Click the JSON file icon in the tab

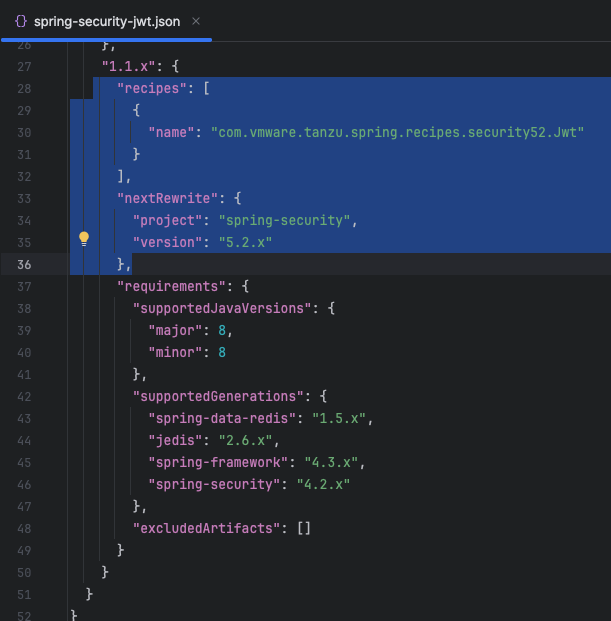(x=21, y=21)
